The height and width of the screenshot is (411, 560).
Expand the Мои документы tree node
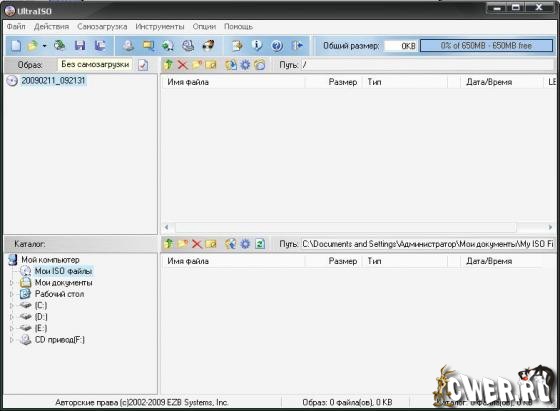pyautogui.click(x=12, y=283)
